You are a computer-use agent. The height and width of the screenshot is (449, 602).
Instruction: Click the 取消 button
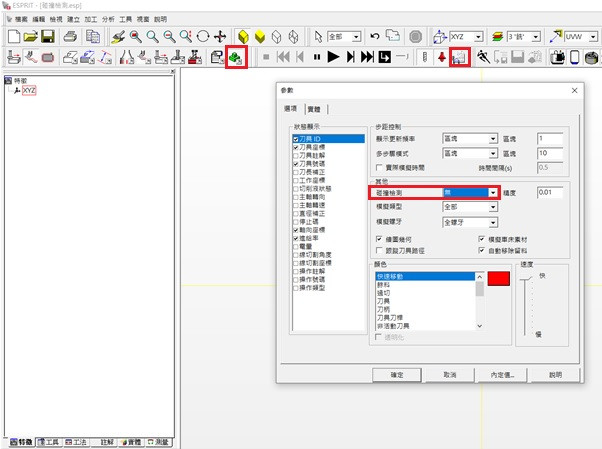click(450, 375)
